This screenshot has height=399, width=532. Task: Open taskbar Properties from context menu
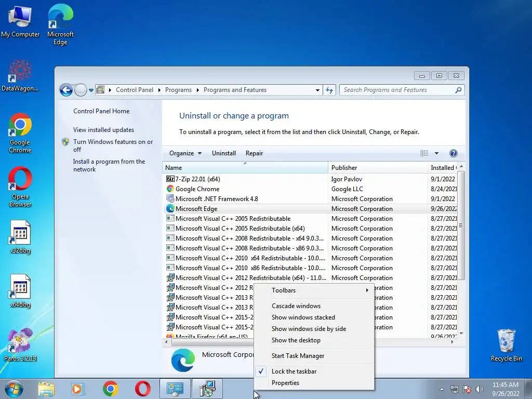pyautogui.click(x=314, y=383)
